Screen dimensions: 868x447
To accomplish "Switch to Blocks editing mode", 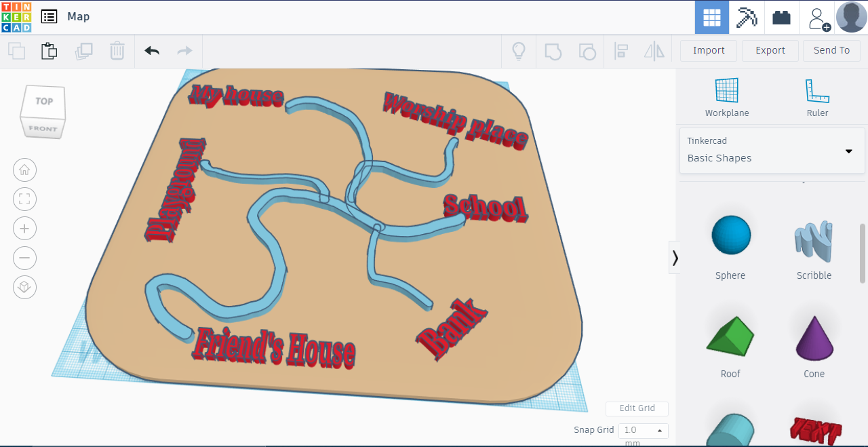I will [x=747, y=17].
